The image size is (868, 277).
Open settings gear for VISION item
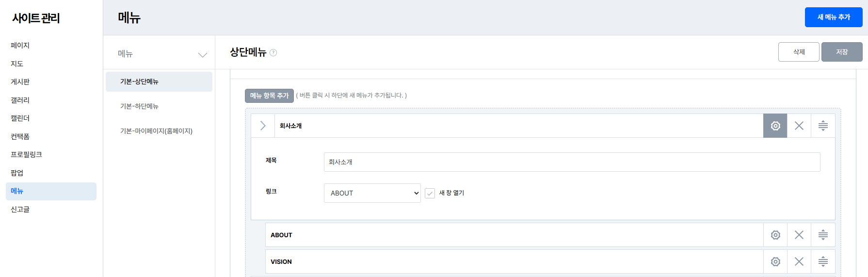click(x=775, y=261)
